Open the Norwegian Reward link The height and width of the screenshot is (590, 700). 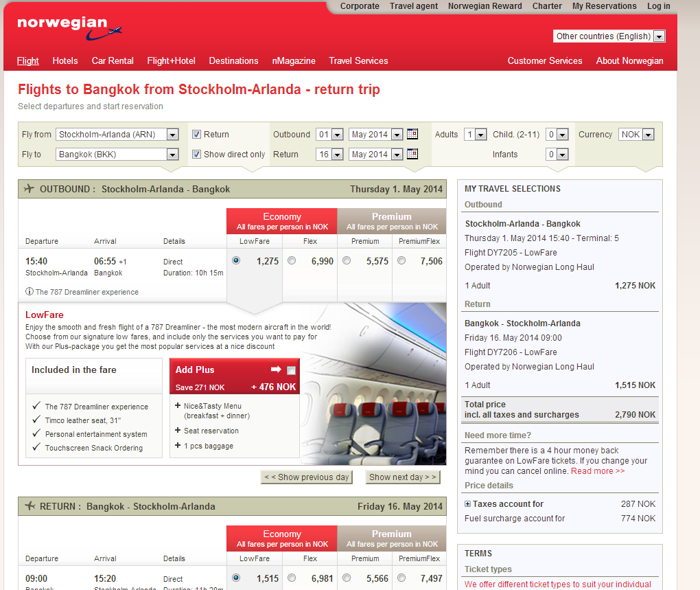pos(485,5)
